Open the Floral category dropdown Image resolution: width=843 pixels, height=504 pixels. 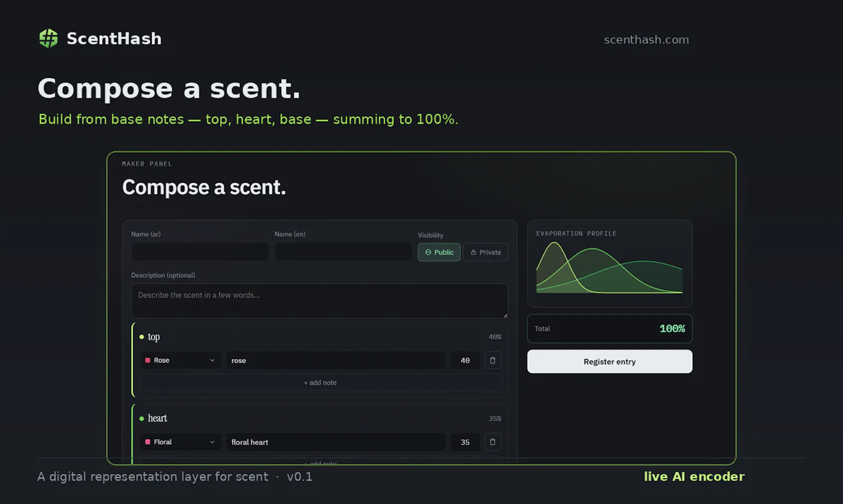[181, 442]
